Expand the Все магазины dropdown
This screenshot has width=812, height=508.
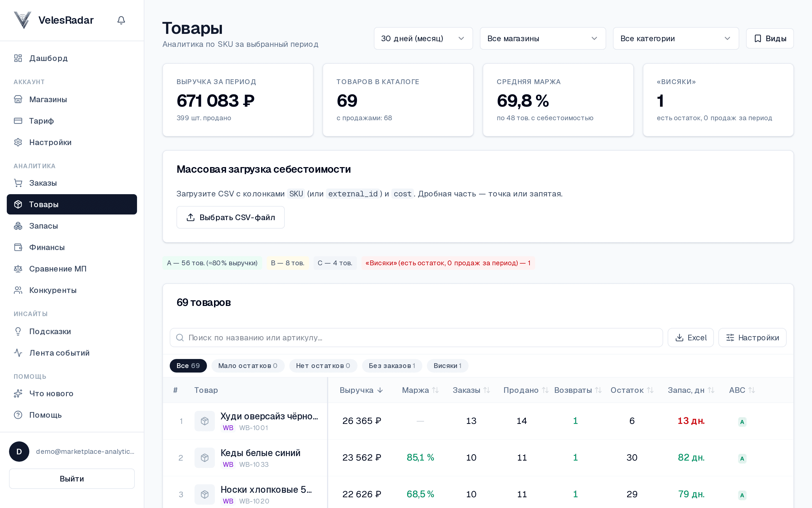(x=542, y=38)
